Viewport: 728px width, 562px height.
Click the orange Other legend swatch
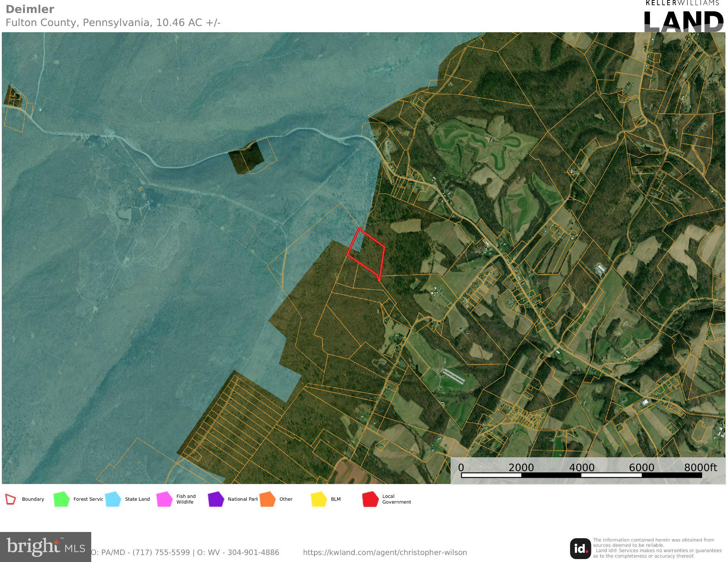(x=267, y=499)
